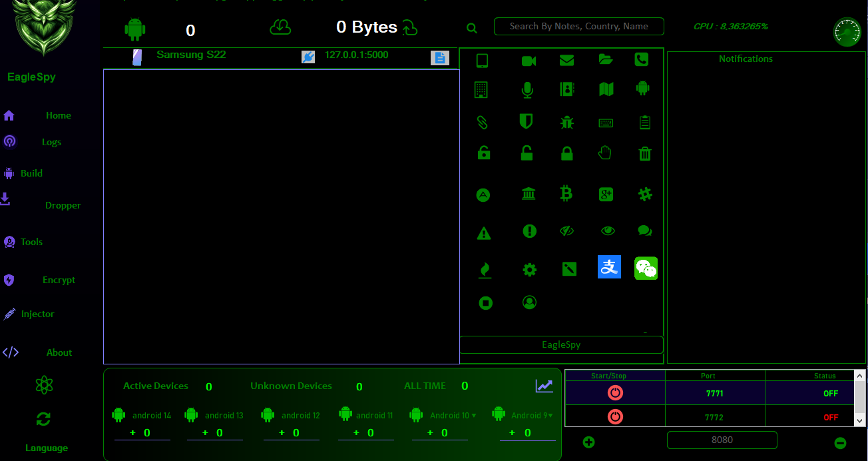Select the flame icon

(x=485, y=270)
